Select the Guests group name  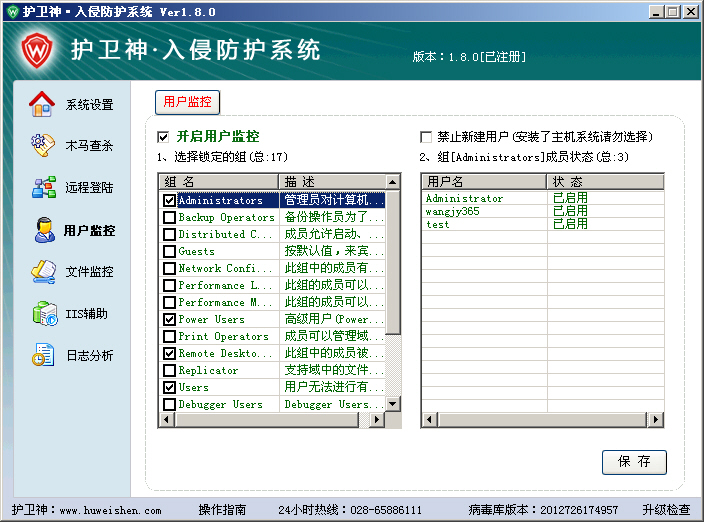[x=197, y=251]
